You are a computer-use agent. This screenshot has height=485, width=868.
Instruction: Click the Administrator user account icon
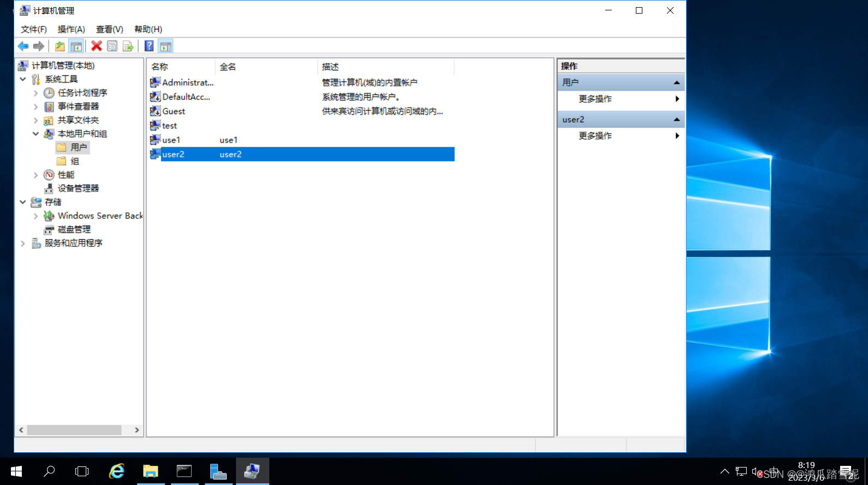tap(155, 82)
